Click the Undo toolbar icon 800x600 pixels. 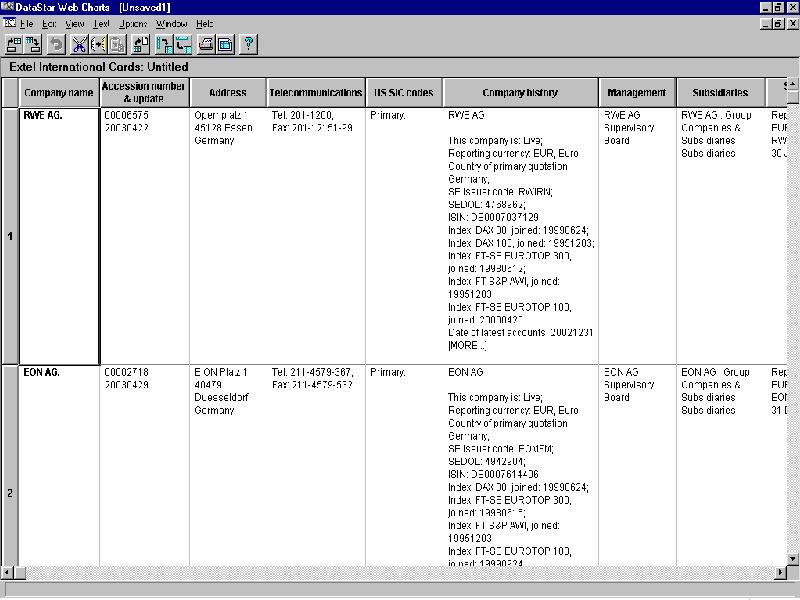coord(56,44)
